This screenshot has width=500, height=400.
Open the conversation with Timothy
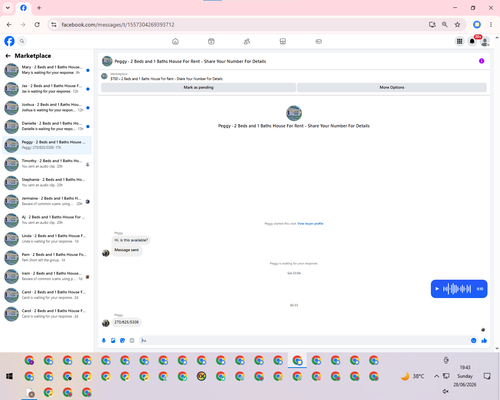pyautogui.click(x=47, y=164)
